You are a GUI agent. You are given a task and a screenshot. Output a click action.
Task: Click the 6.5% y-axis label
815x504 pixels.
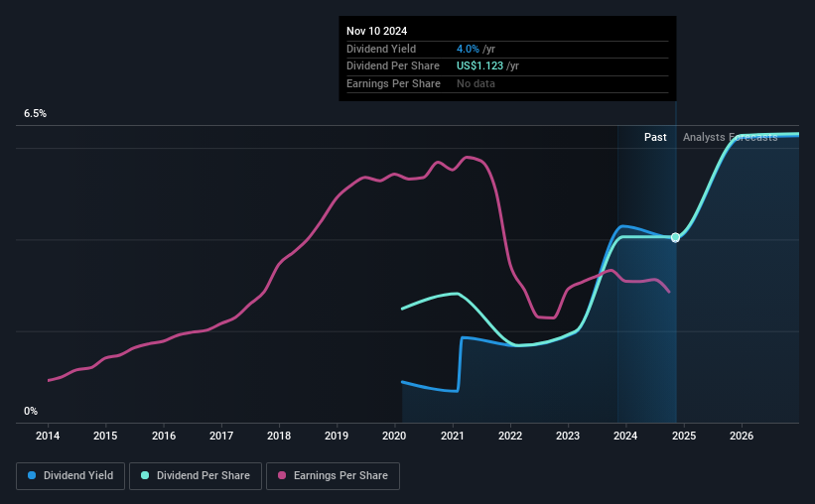[x=36, y=114]
